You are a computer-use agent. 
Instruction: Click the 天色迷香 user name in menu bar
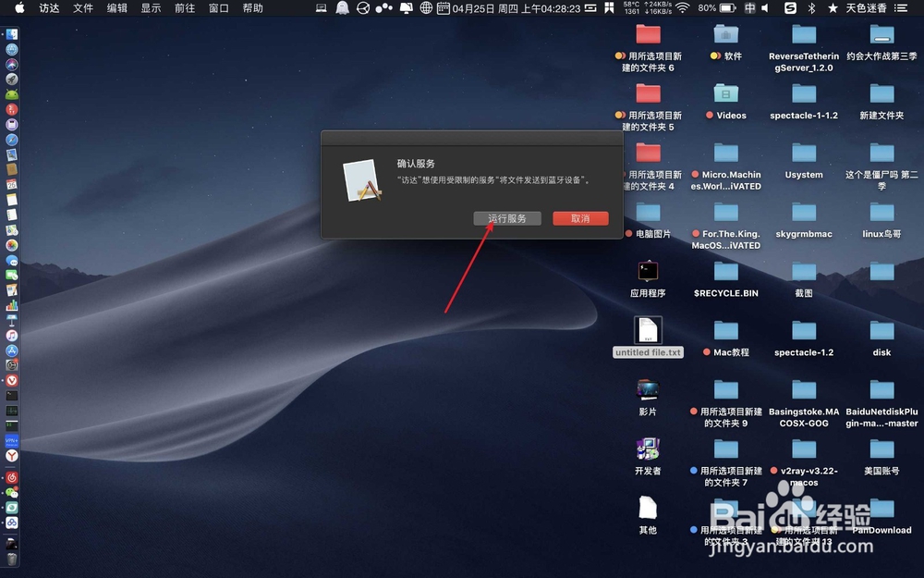867,7
